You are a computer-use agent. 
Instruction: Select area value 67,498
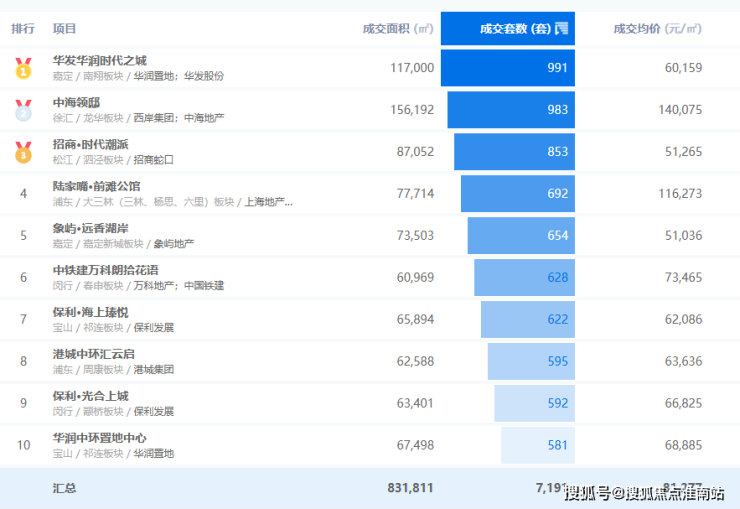coord(415,446)
